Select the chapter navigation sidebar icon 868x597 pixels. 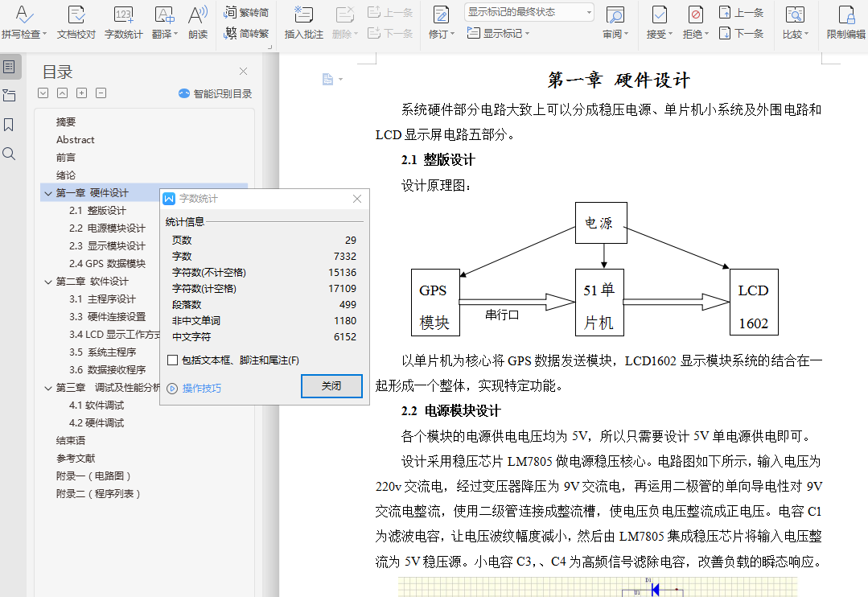pos(9,95)
